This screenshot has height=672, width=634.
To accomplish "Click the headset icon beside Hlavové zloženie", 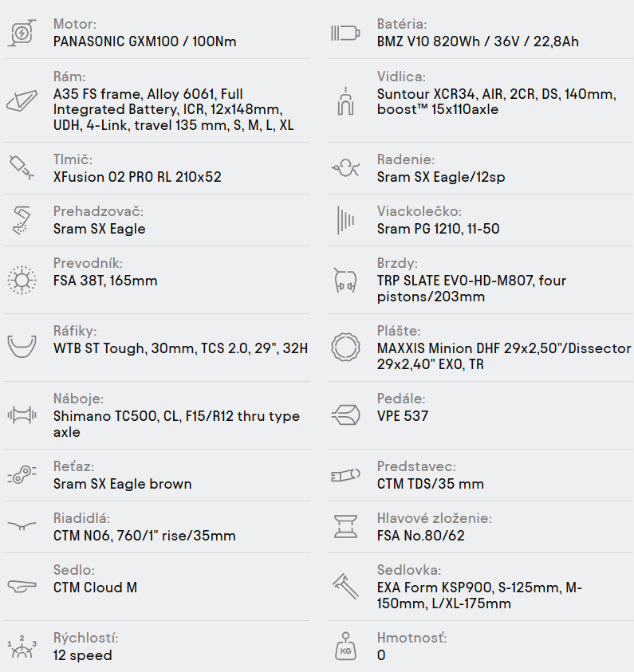I will [345, 527].
